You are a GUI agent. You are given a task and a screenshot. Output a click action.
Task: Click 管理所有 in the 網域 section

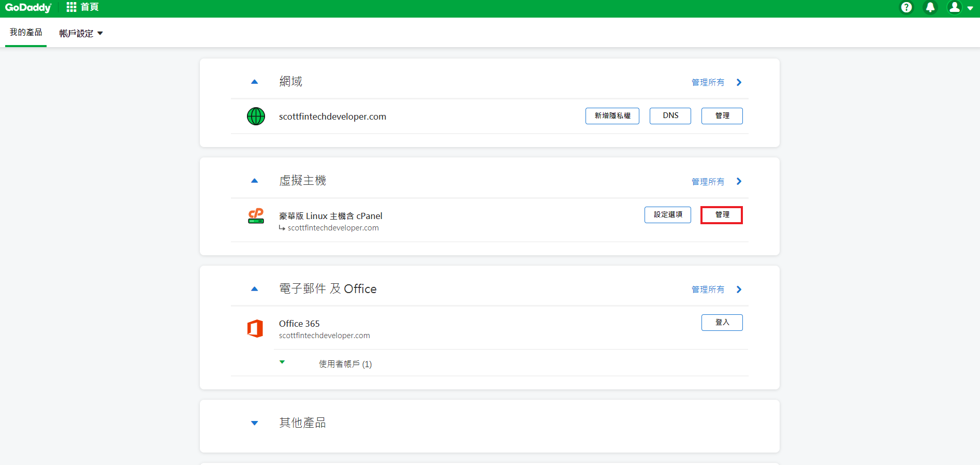coord(708,82)
